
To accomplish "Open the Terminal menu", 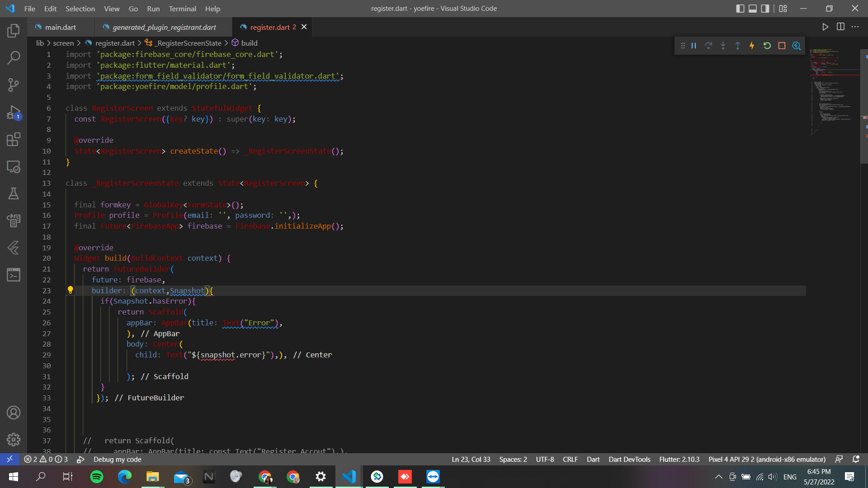I will click(182, 9).
